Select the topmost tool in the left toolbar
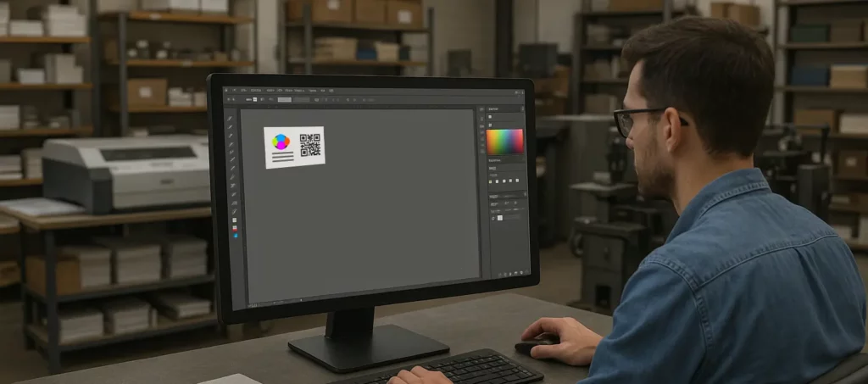 coord(230,118)
